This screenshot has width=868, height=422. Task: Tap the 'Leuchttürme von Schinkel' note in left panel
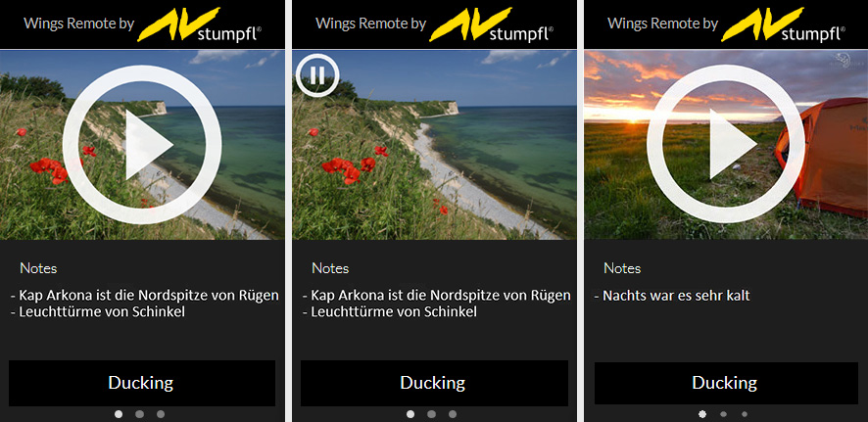tap(97, 312)
